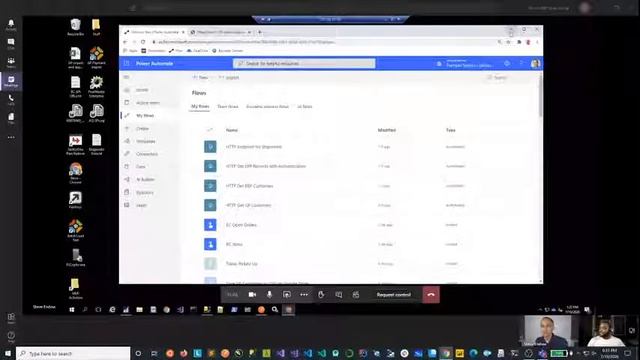Viewport: 640px width, 360px height.
Task: Select the My flows tab under Flows
Action: point(200,107)
